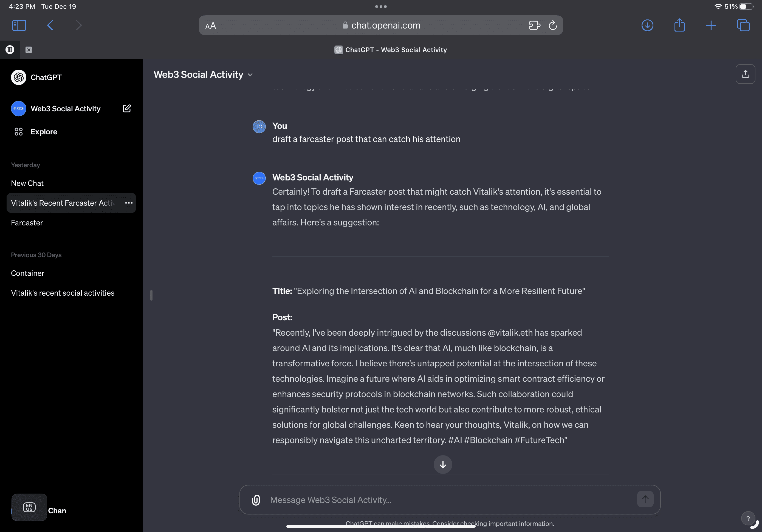This screenshot has width=762, height=532.
Task: Jump to bottom with down arrow button
Action: click(443, 464)
